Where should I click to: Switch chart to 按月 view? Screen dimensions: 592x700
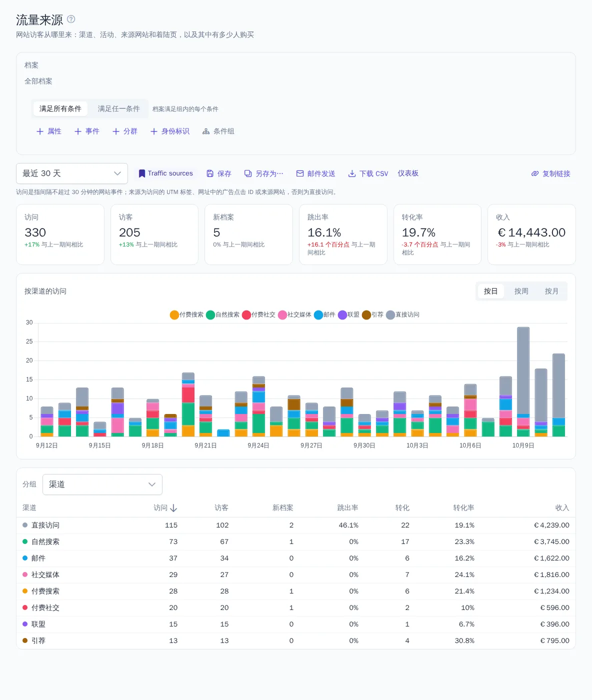(552, 291)
